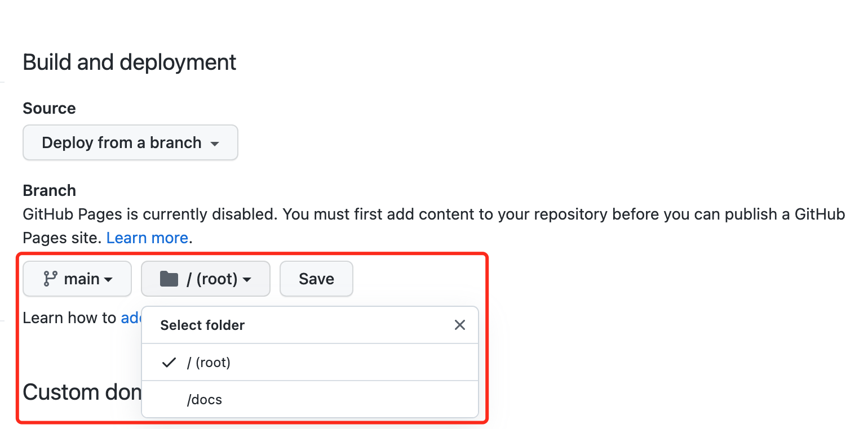The image size is (868, 429).
Task: Open the main branch selector
Action: (77, 279)
